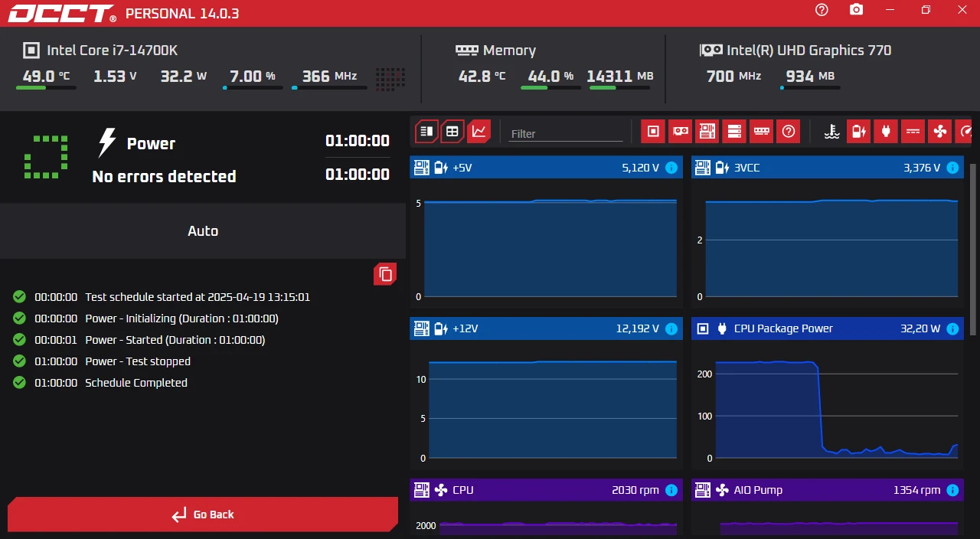Click the CPU usage 7.00 % bar
This screenshot has height=539, width=980.
(253, 88)
